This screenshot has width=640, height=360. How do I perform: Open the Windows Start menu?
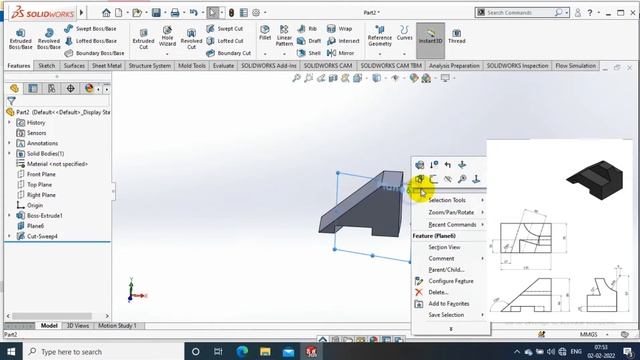[11, 351]
